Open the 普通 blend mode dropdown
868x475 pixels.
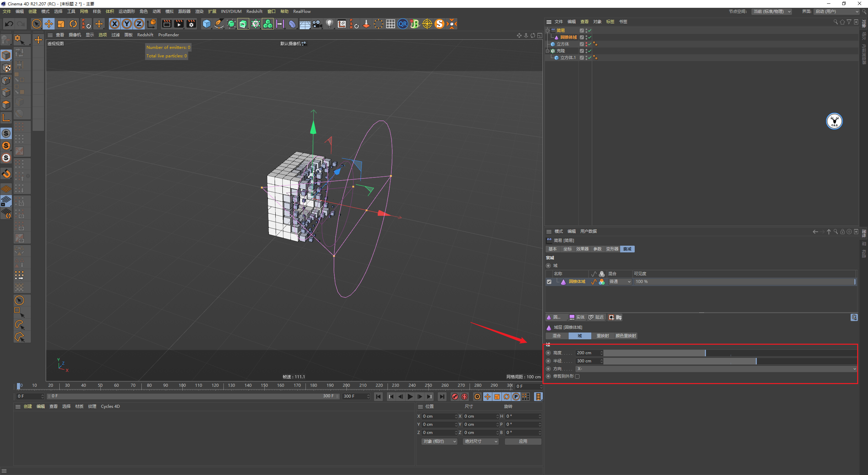click(620, 282)
